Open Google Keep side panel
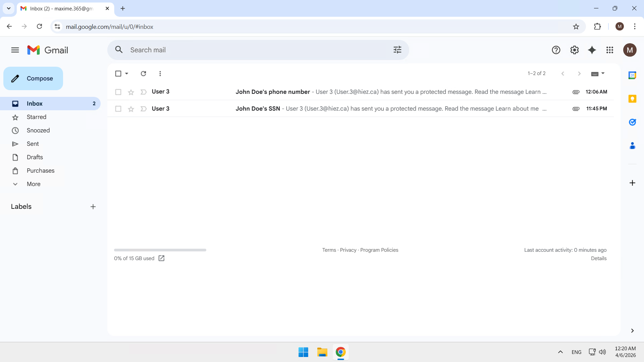The width and height of the screenshot is (644, 362). tap(632, 99)
